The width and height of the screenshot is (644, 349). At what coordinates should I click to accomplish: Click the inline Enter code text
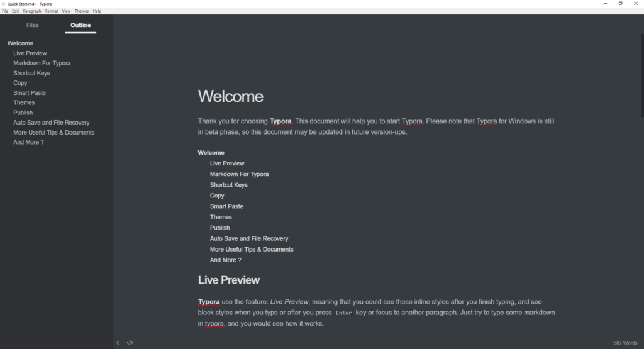pyautogui.click(x=344, y=313)
